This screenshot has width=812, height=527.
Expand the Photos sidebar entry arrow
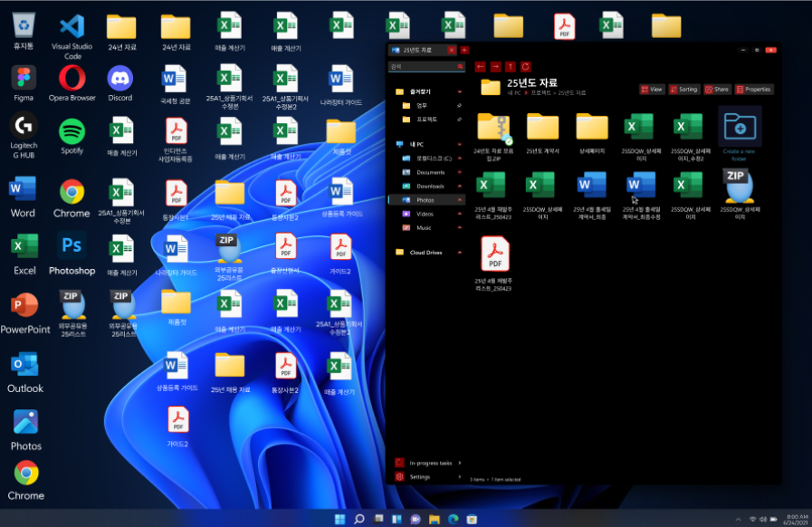pyautogui.click(x=459, y=200)
